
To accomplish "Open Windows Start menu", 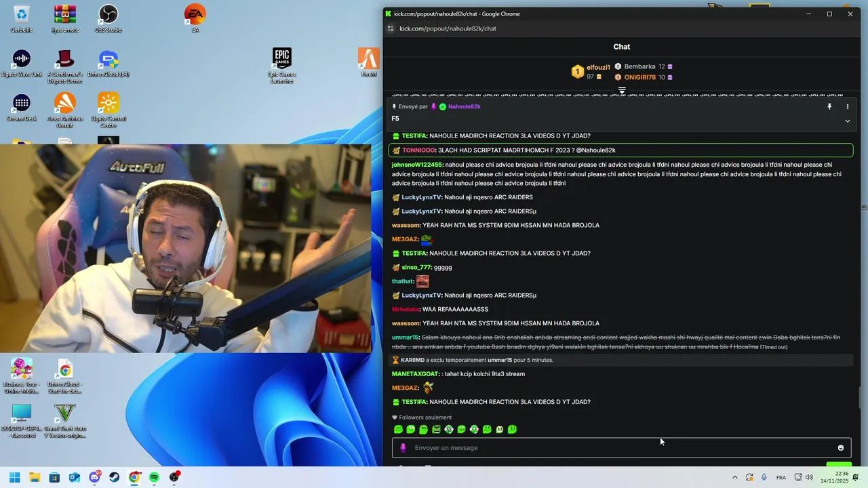I will click(x=14, y=477).
